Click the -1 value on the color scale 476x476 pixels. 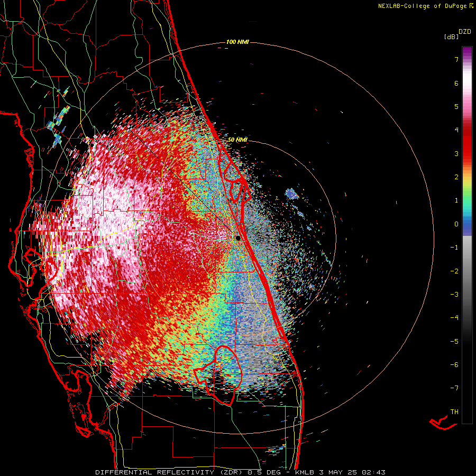[x=454, y=248]
